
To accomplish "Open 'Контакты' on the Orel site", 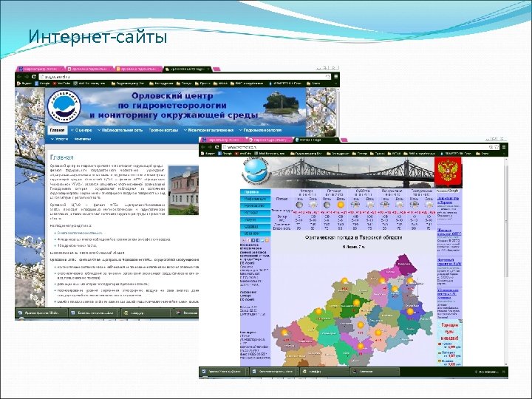I will (83, 139).
